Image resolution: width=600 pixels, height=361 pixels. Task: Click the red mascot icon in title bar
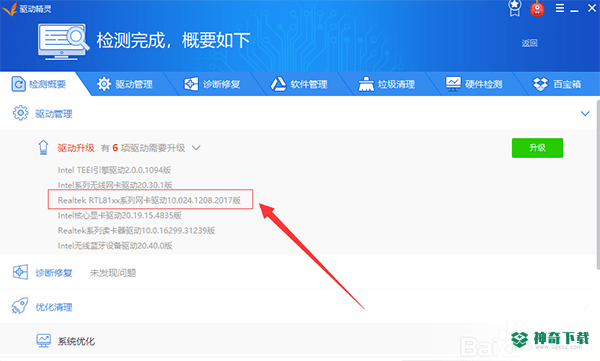pyautogui.click(x=537, y=8)
